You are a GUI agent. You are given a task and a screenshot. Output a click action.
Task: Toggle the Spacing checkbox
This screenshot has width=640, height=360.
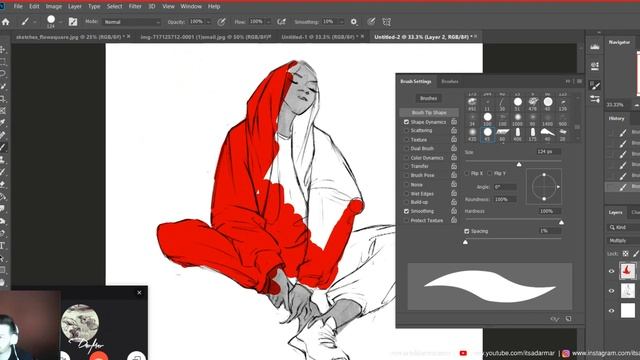(x=467, y=231)
